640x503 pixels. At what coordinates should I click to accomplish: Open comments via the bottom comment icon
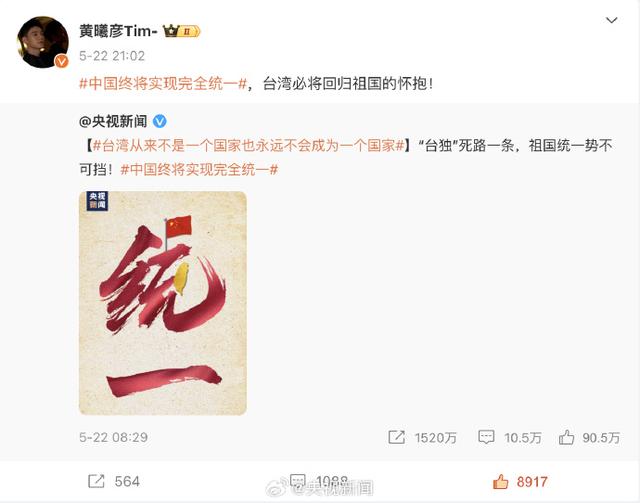click(x=298, y=481)
